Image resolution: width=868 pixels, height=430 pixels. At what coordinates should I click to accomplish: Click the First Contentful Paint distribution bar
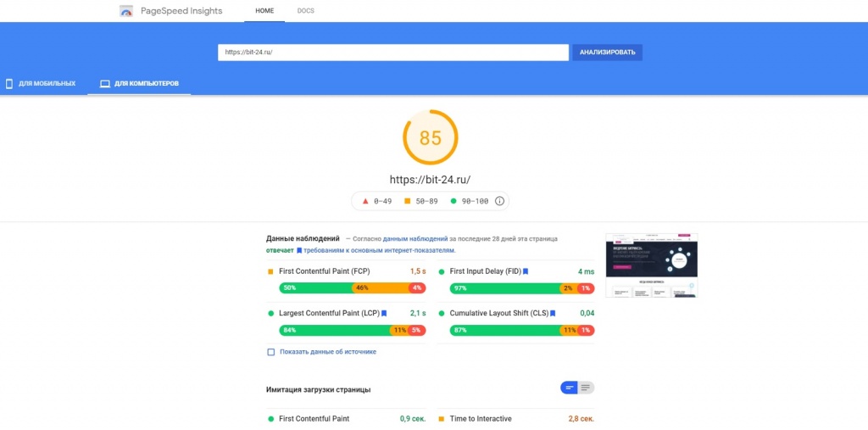pos(352,288)
